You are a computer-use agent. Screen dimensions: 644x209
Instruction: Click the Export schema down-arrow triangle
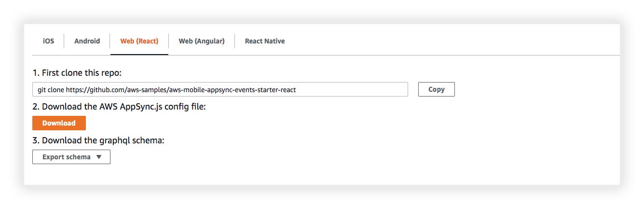click(99, 157)
